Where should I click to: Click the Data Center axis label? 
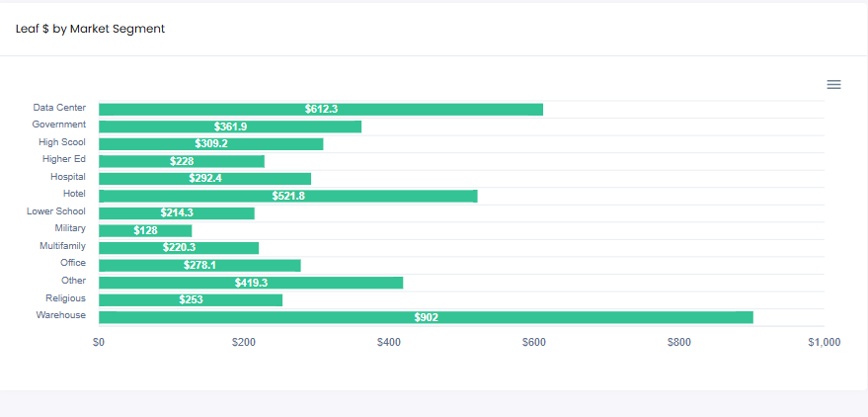point(59,108)
